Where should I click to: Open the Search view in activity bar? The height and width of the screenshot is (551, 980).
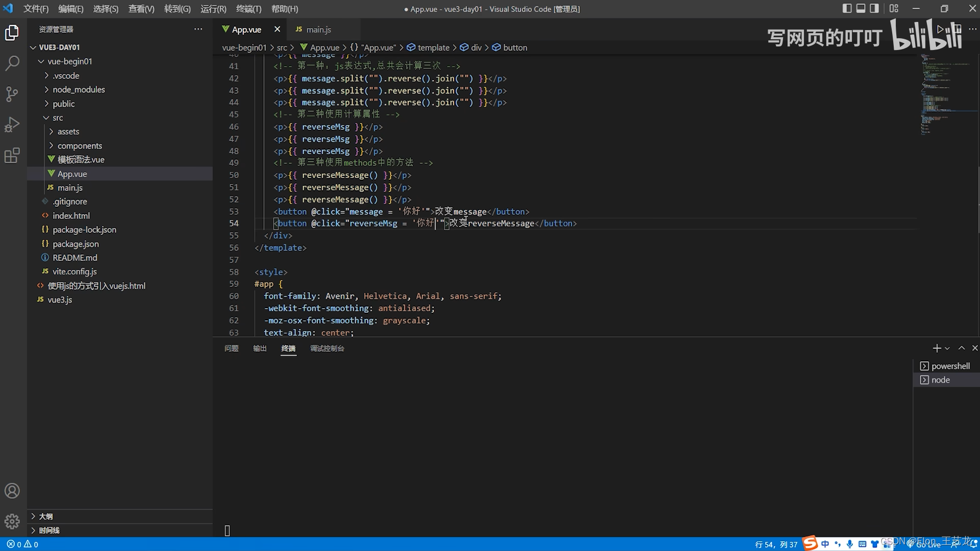point(12,63)
